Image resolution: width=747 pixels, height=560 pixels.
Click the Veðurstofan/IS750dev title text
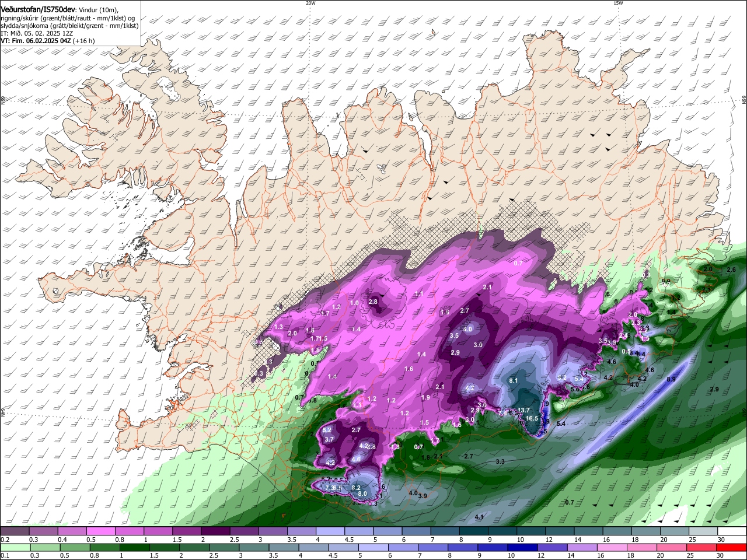tap(38, 10)
